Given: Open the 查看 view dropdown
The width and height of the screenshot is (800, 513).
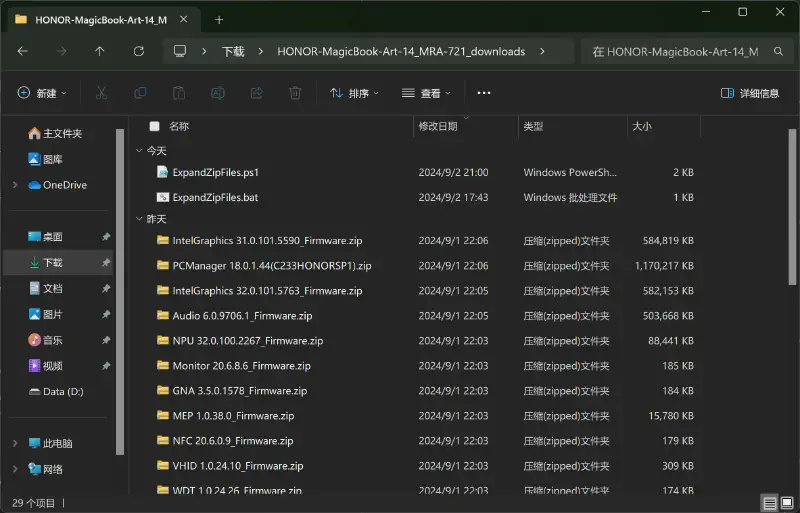Looking at the screenshot, I should (426, 93).
